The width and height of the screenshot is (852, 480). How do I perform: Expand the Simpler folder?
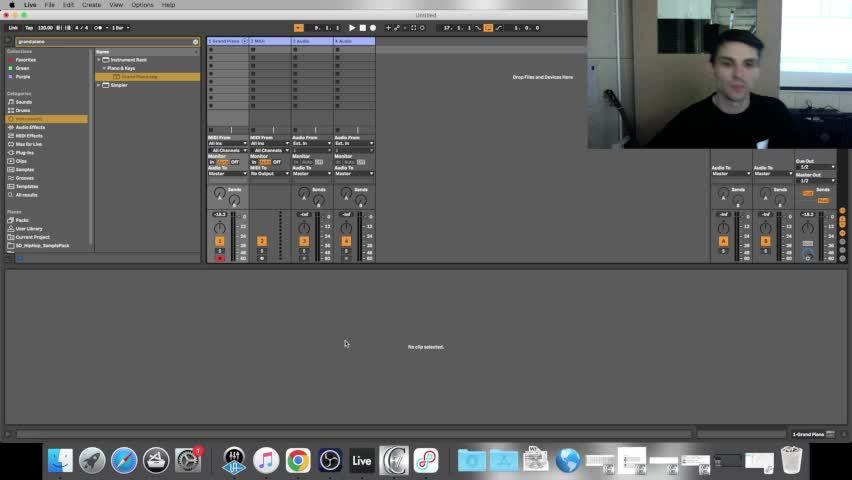pos(99,85)
